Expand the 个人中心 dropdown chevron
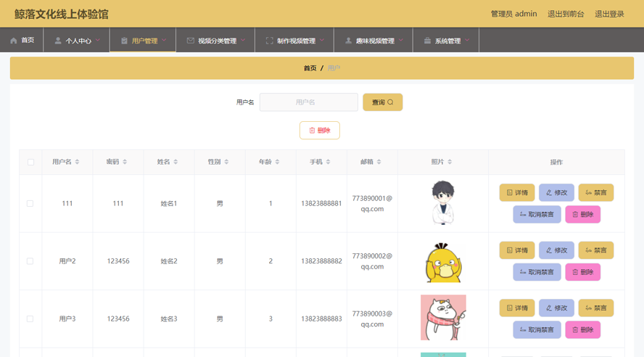 pyautogui.click(x=98, y=40)
